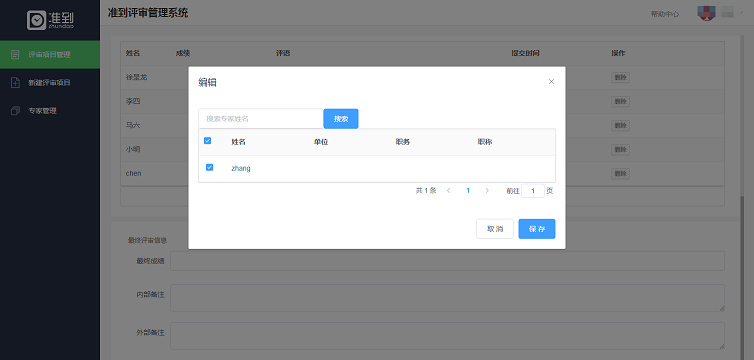
Task: Go to the previous page arrow
Action: click(x=448, y=191)
